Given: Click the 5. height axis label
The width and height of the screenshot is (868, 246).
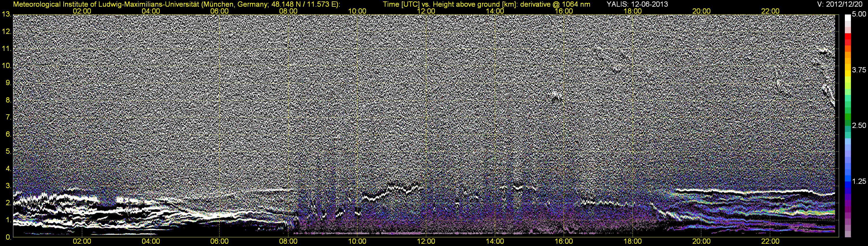Looking at the screenshot, I should (x=9, y=152).
